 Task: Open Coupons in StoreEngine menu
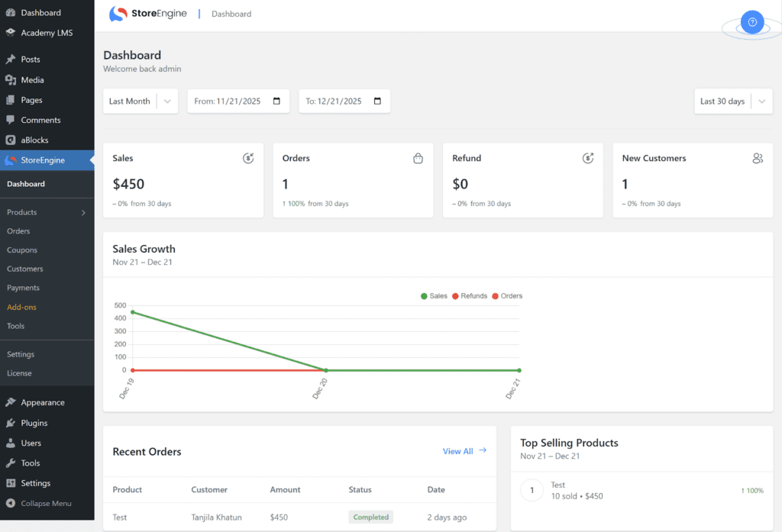pos(22,250)
